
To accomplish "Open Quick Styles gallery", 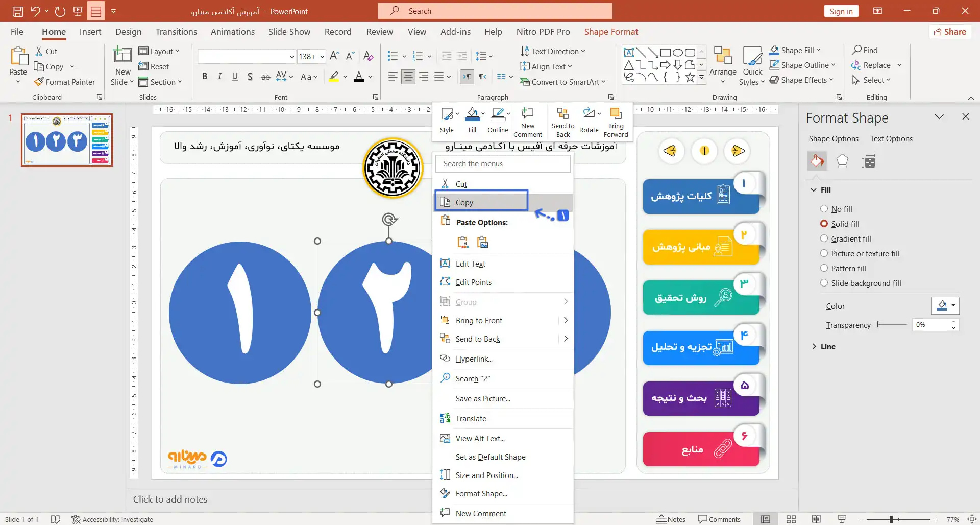I will (752, 65).
